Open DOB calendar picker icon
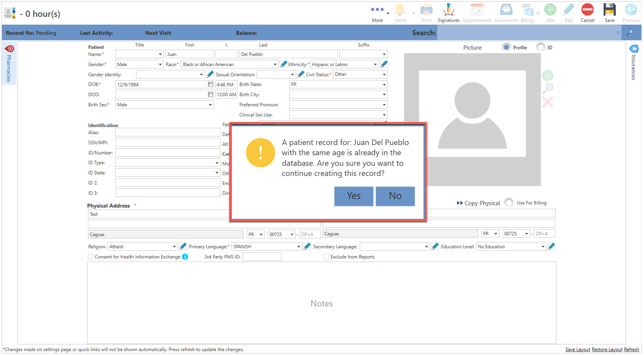The width and height of the screenshot is (644, 355). click(210, 84)
